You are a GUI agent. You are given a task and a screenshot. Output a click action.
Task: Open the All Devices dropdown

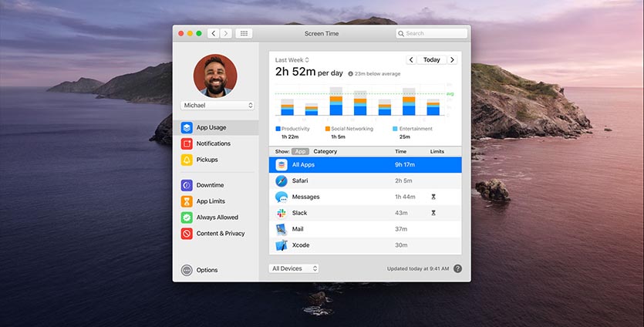(x=294, y=268)
